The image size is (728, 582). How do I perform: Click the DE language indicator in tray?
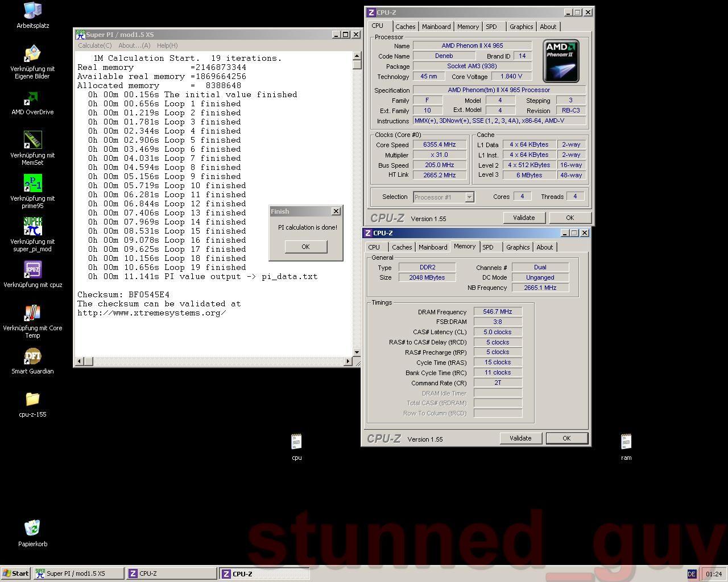(692, 574)
